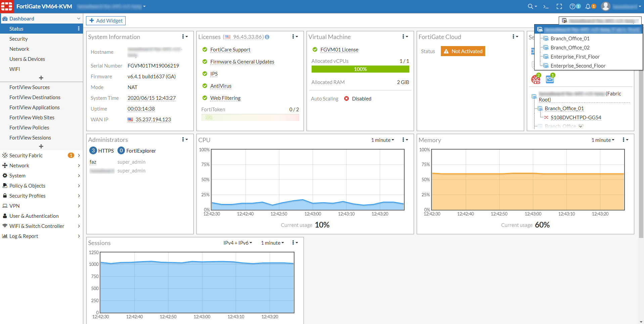Open the CLI console from the top bar

tap(546, 6)
